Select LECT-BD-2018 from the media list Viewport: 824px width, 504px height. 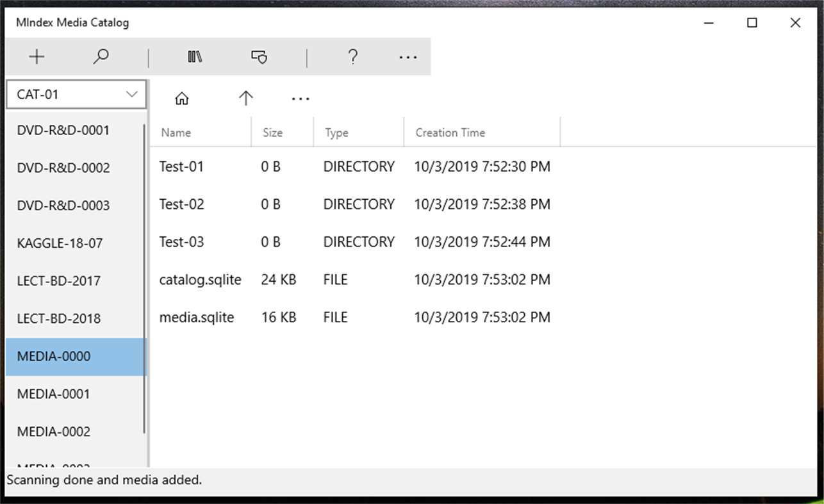click(58, 318)
